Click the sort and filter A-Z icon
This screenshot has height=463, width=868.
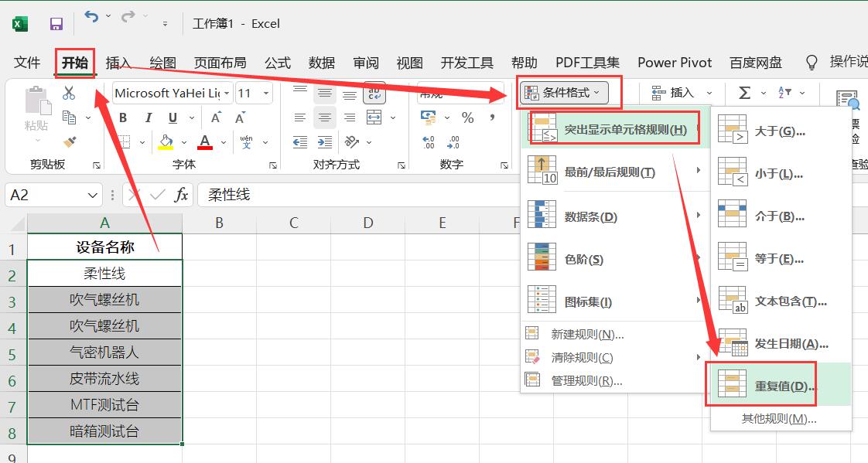pyautogui.click(x=785, y=93)
